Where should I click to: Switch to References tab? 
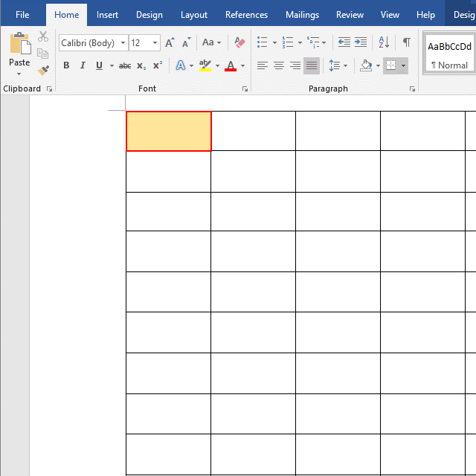point(246,15)
